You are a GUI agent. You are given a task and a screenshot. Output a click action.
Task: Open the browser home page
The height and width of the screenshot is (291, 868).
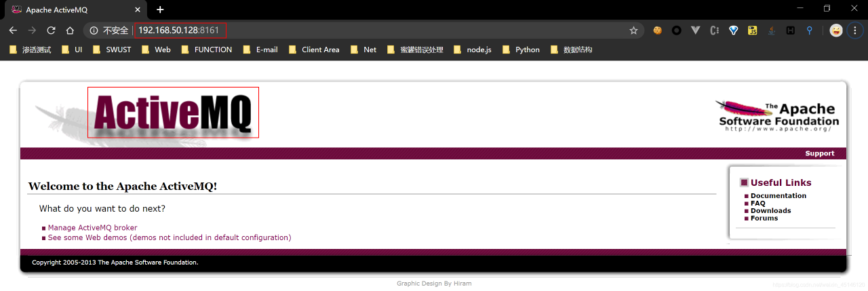(x=70, y=31)
